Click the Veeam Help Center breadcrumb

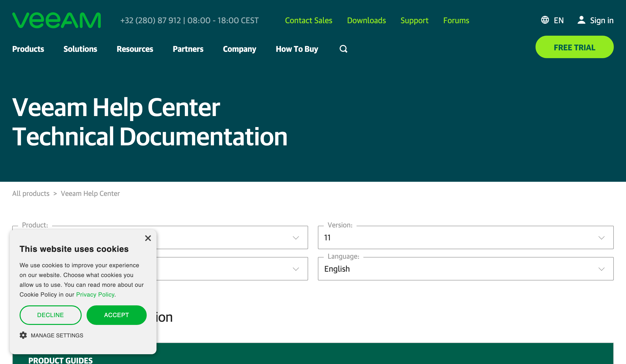click(90, 193)
